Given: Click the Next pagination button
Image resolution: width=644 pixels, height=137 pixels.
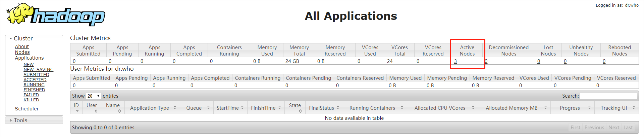Looking at the screenshot, I should (x=613, y=128).
